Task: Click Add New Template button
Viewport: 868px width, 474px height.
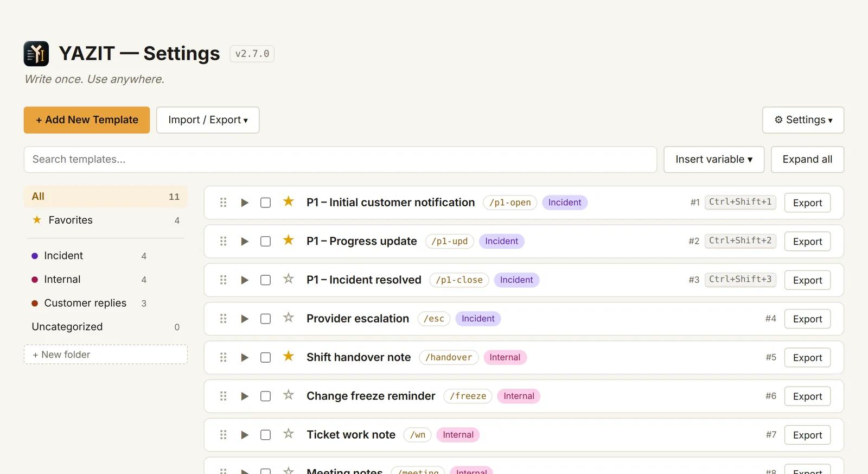Action: tap(87, 120)
